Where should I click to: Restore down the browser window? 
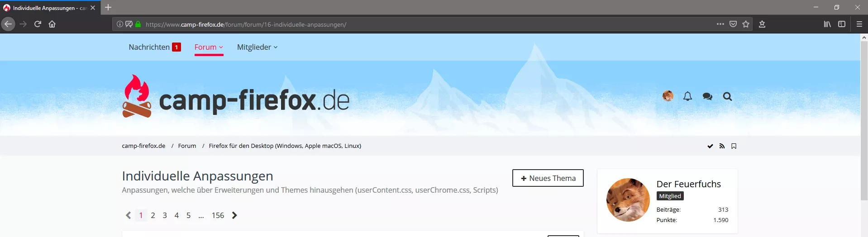[837, 7]
